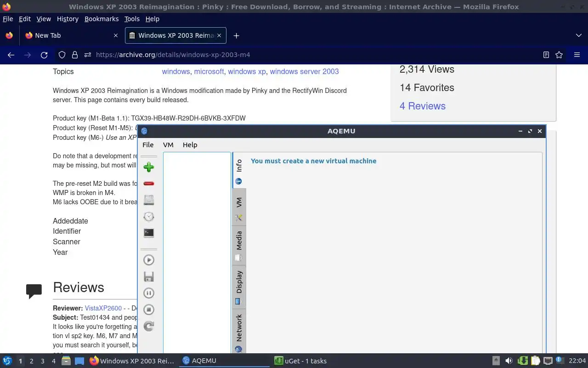The width and height of the screenshot is (588, 368).
Task: Open Firefox Help menu
Action: (152, 19)
